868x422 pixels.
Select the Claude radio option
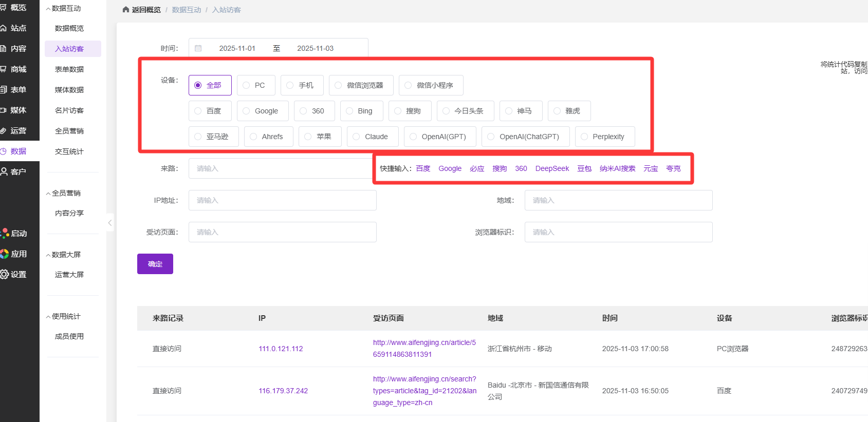[357, 137]
